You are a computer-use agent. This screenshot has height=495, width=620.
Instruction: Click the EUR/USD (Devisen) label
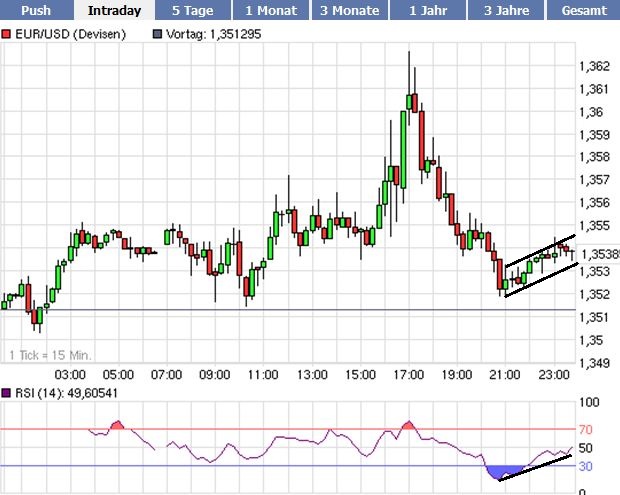70,34
